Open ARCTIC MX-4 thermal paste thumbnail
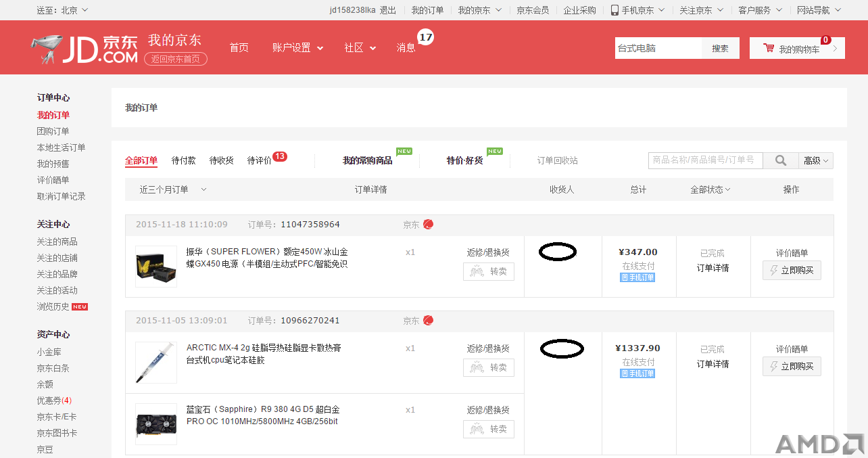The width and height of the screenshot is (868, 458). click(156, 363)
